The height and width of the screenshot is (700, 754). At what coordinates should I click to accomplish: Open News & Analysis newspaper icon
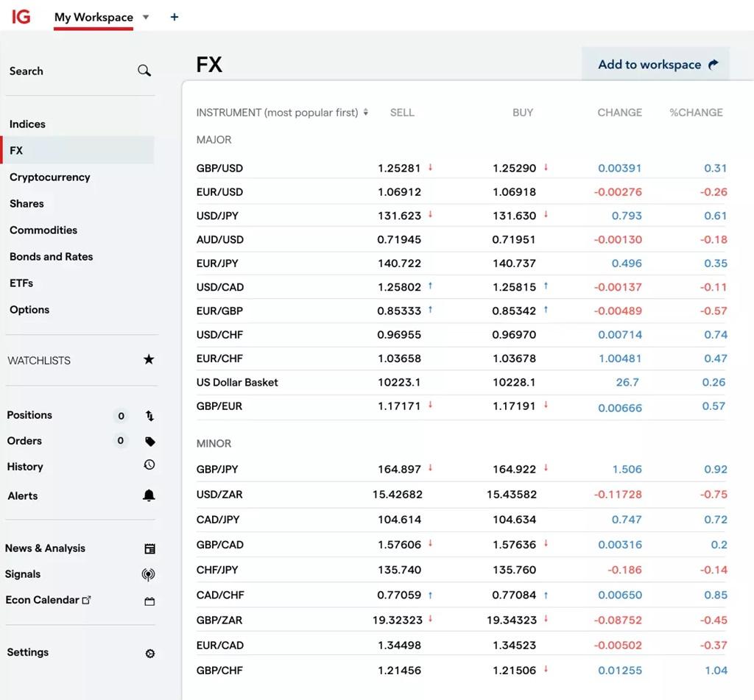point(149,548)
